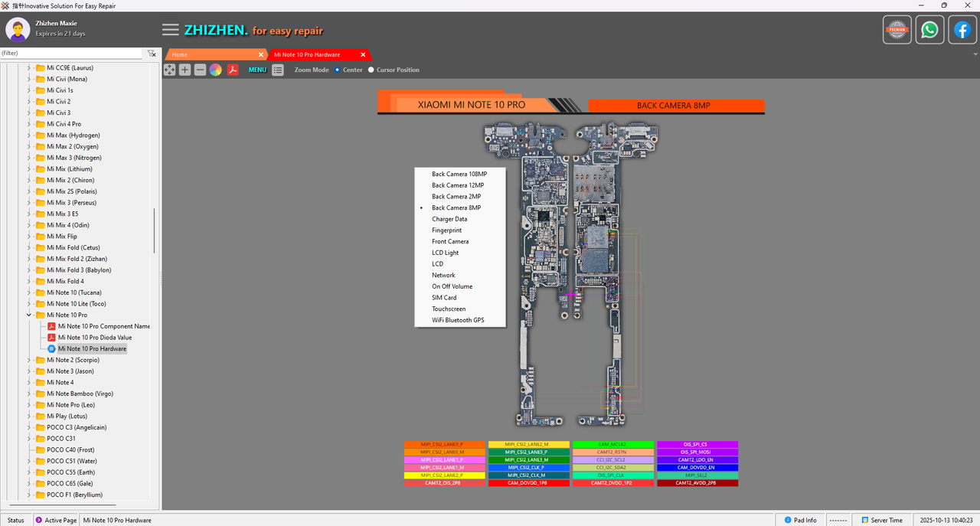This screenshot has height=526, width=980.
Task: Click the pan/move arrows tool icon
Action: tap(169, 70)
